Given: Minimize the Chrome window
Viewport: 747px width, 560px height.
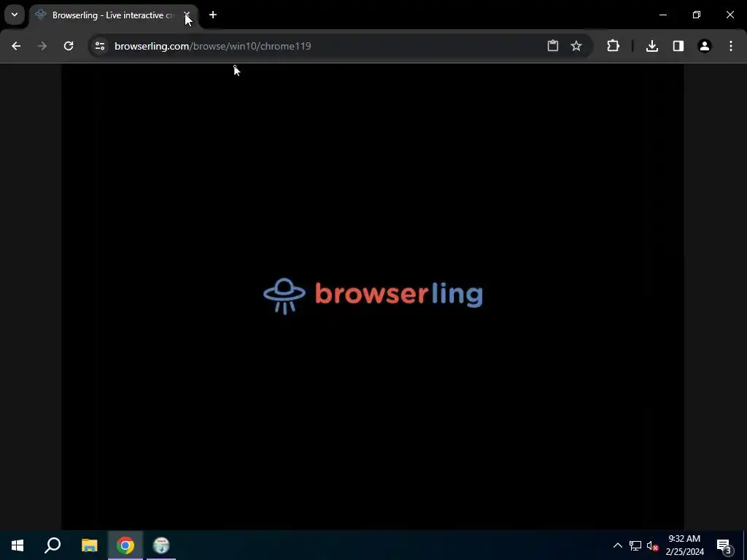Looking at the screenshot, I should point(662,15).
